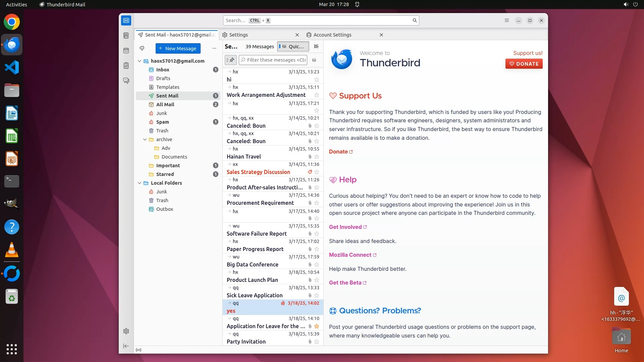Screen dimensions: 644x362
Task: Open the Address Book sidebar icon
Action: 126,36
